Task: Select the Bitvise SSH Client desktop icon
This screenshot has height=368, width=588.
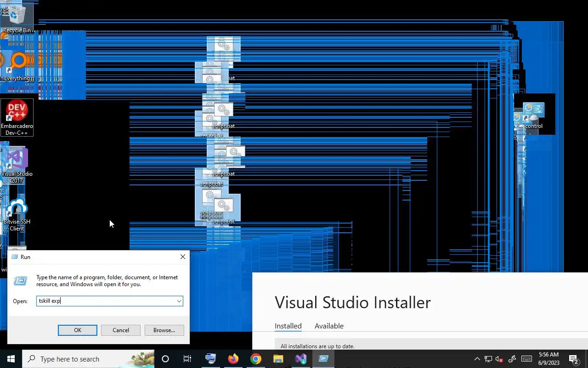Action: pos(17,214)
